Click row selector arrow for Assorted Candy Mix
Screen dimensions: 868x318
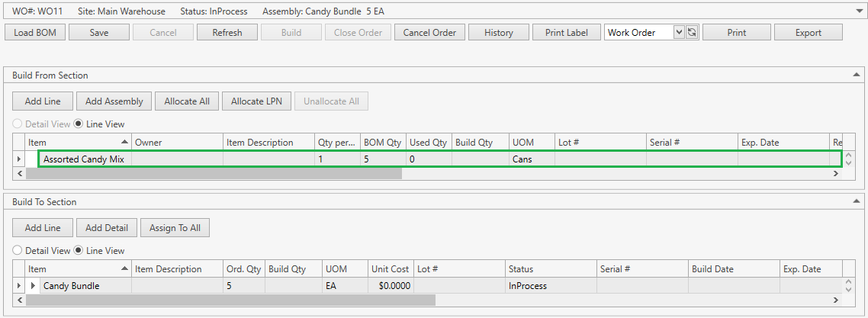(19, 159)
